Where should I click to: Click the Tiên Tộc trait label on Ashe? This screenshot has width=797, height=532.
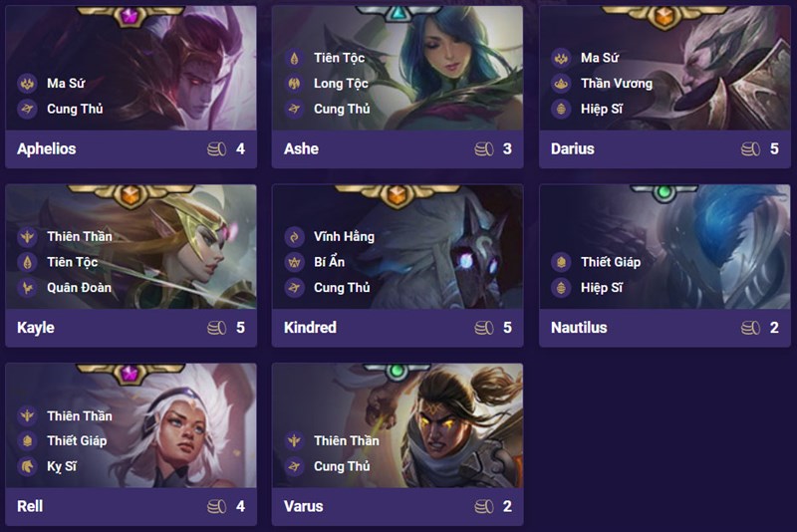[x=339, y=58]
